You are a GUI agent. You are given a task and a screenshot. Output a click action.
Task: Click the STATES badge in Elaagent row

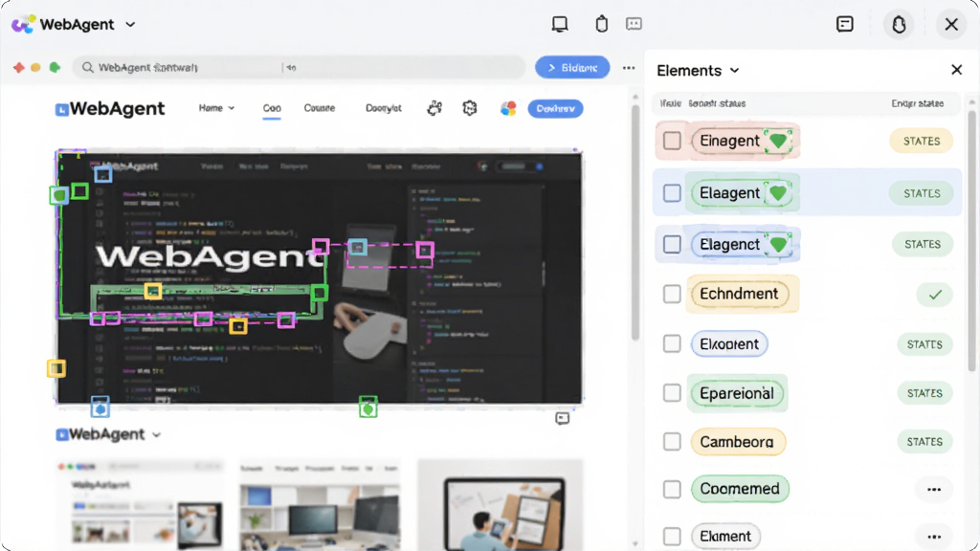[x=922, y=193]
